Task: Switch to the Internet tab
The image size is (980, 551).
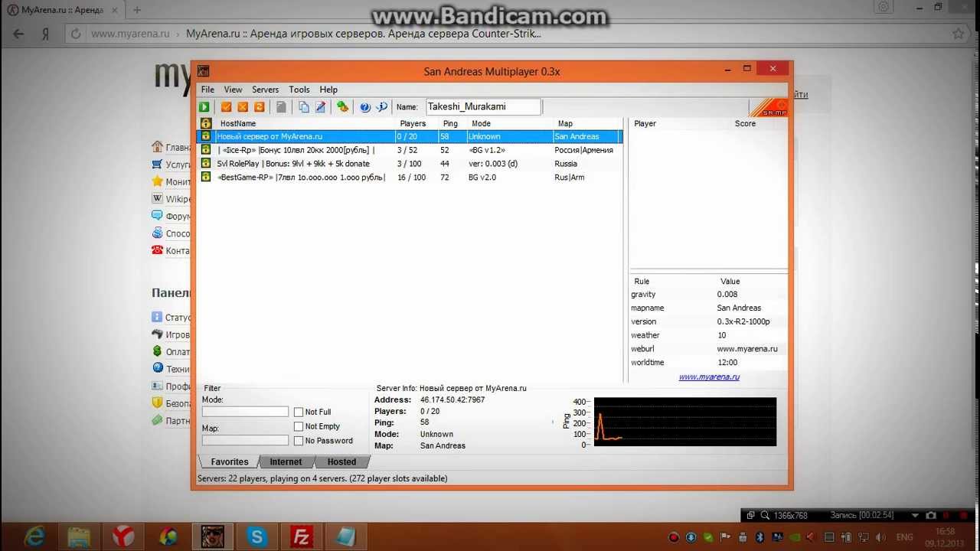Action: point(286,461)
